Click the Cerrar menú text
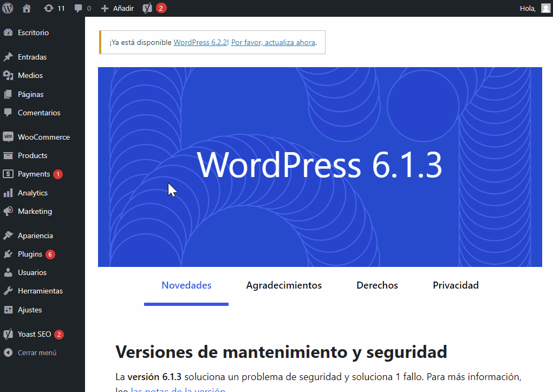The width and height of the screenshot is (553, 392). click(x=37, y=352)
